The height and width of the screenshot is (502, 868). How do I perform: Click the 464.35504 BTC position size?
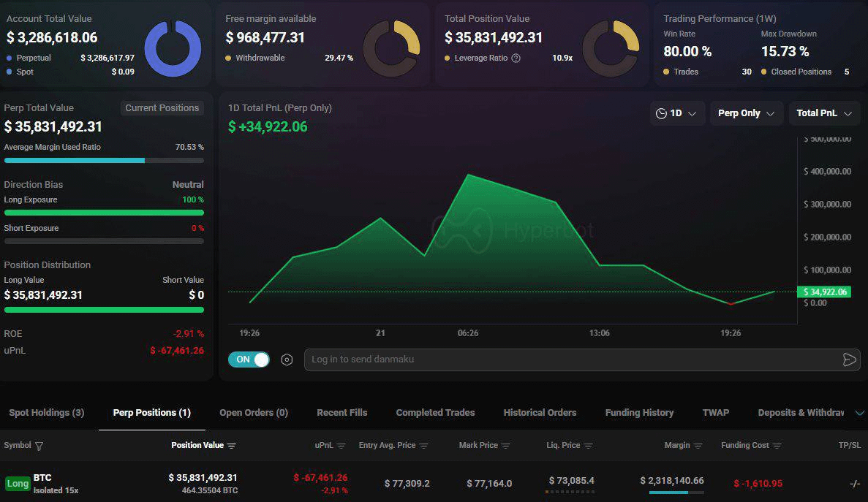pos(210,490)
